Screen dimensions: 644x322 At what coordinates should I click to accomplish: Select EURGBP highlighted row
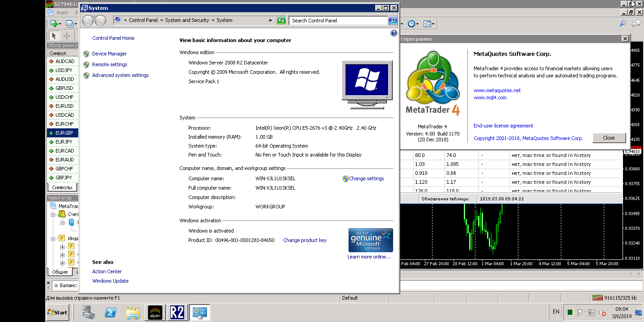(63, 133)
